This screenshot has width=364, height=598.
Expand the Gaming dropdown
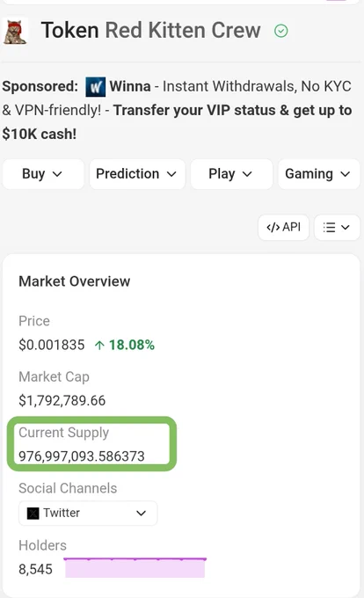[x=319, y=174]
